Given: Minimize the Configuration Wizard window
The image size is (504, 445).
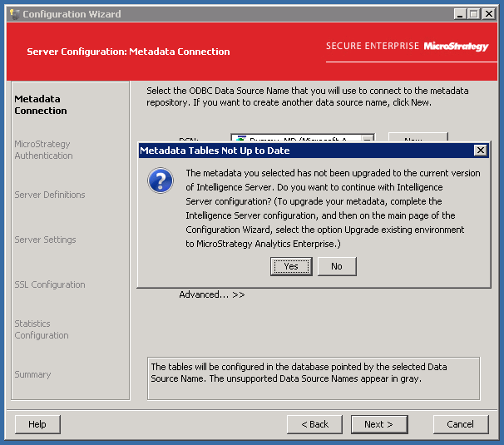Looking at the screenshot, I should click(460, 14).
